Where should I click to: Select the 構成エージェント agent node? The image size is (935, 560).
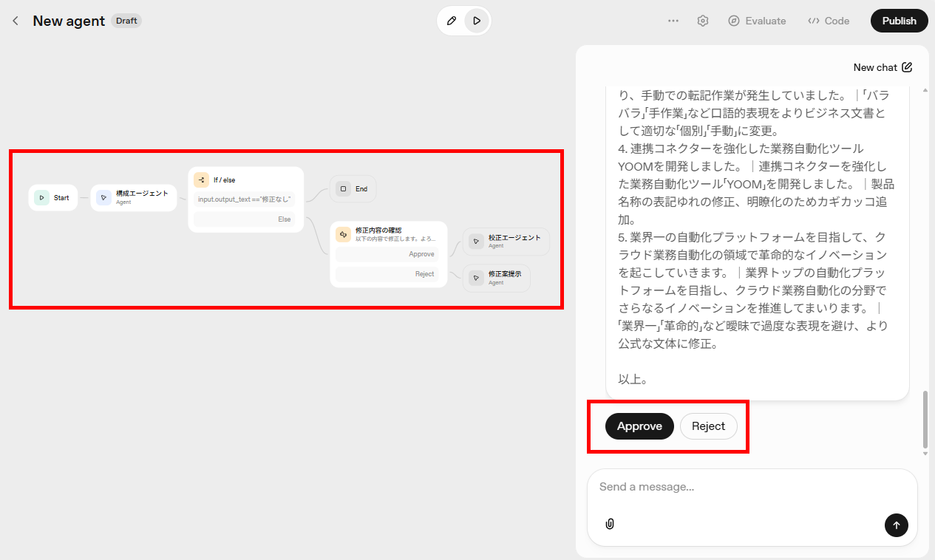point(134,198)
